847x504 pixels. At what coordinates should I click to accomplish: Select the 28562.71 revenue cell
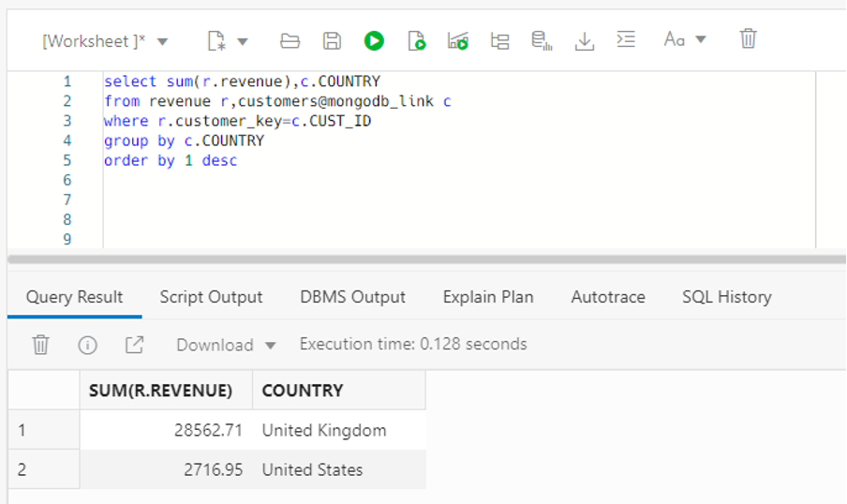167,431
